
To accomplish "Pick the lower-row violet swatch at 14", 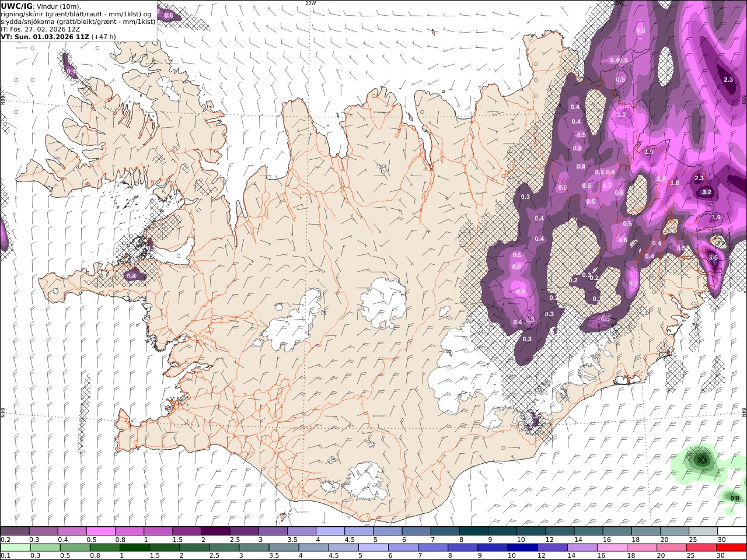I will (x=582, y=548).
